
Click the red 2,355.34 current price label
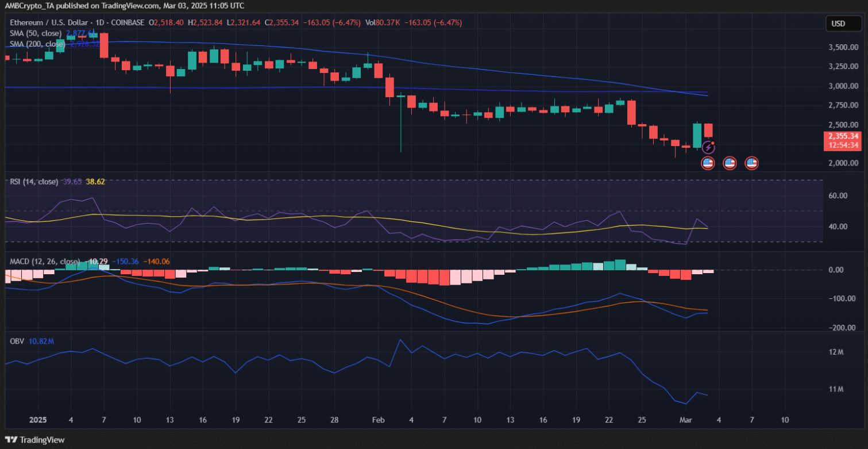(x=843, y=136)
